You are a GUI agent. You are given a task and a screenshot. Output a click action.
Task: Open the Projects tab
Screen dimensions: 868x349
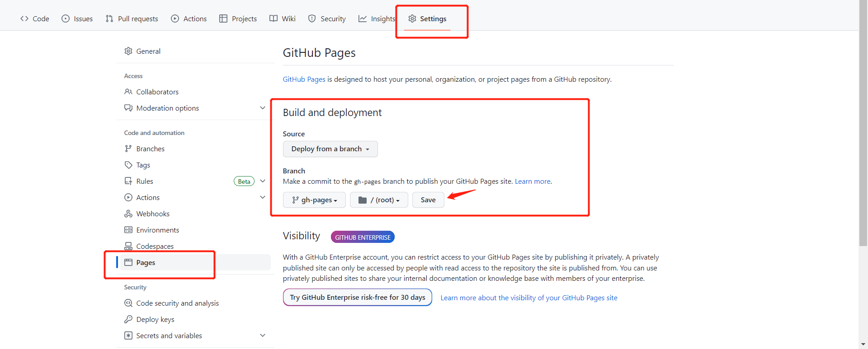[x=238, y=19]
